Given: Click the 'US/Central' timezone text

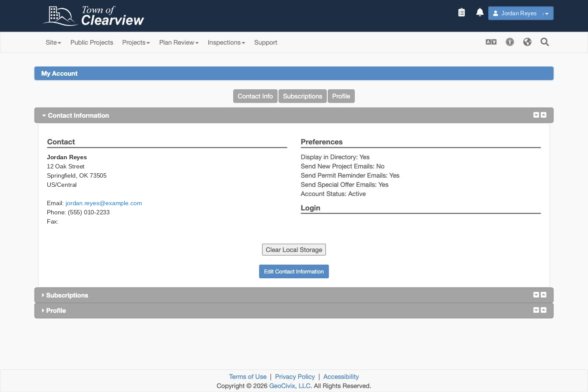Looking at the screenshot, I should click(x=62, y=185).
